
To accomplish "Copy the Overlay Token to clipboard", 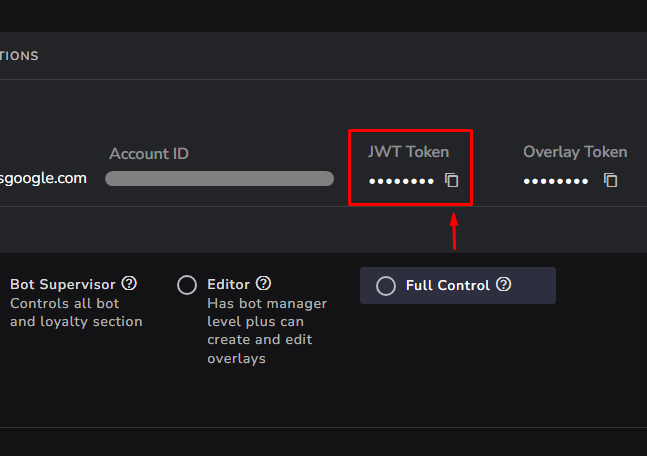I will tap(610, 180).
